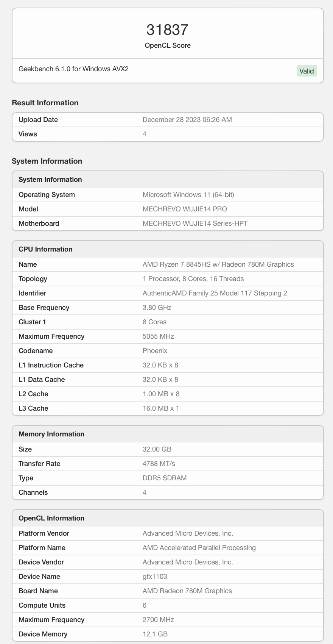The height and width of the screenshot is (644, 333).
Task: Click the 'Device Vendor' label
Action: pos(41,562)
